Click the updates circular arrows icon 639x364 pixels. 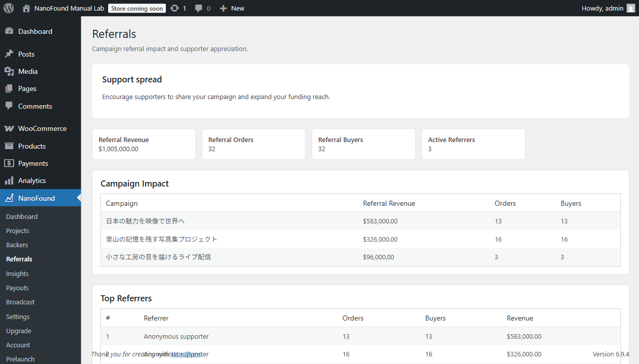coord(175,8)
